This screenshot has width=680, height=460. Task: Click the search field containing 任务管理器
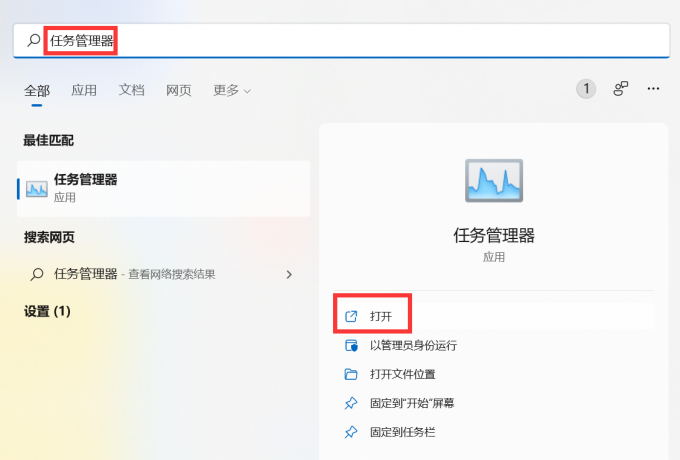tap(341, 41)
